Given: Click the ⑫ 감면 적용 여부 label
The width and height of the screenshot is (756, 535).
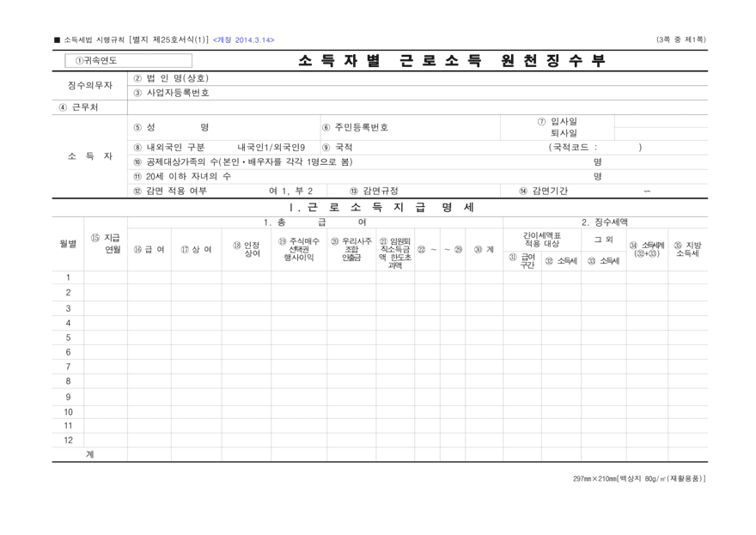Looking at the screenshot, I should click(x=170, y=191).
